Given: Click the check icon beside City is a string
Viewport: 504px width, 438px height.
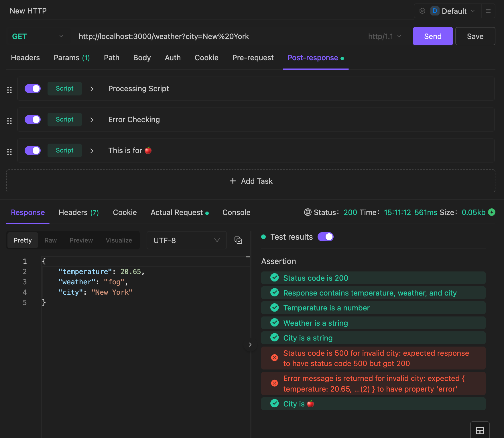Looking at the screenshot, I should (275, 337).
